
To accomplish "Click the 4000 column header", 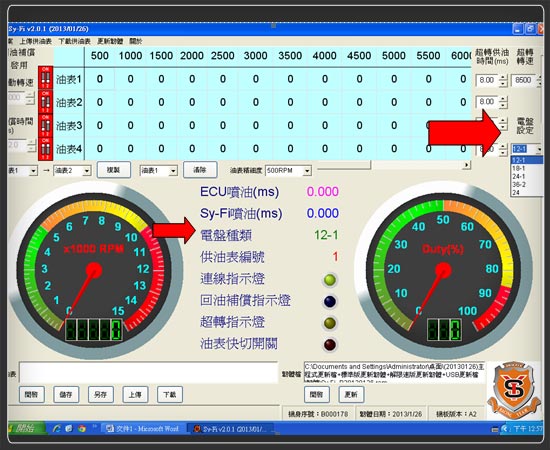I will tap(324, 55).
